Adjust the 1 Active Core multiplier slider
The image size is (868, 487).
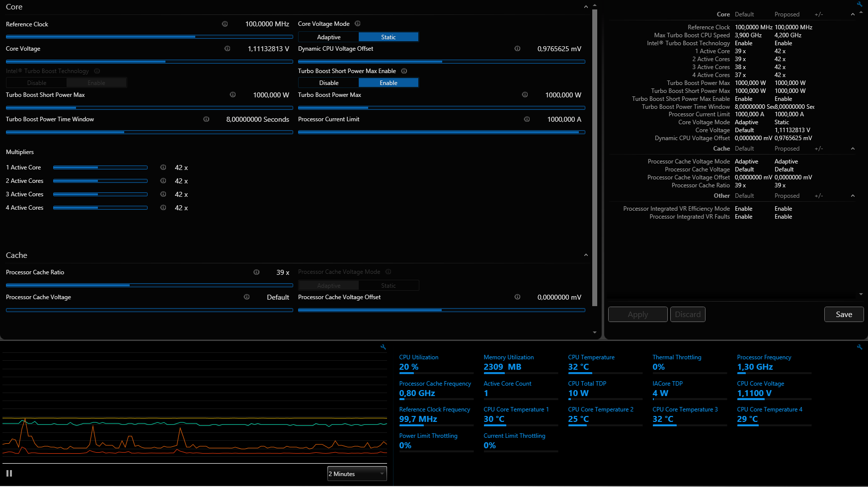pyautogui.click(x=100, y=167)
